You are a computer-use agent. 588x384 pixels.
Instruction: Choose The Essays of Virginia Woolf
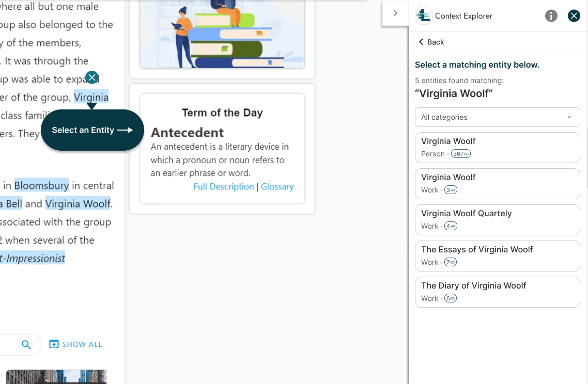click(497, 256)
